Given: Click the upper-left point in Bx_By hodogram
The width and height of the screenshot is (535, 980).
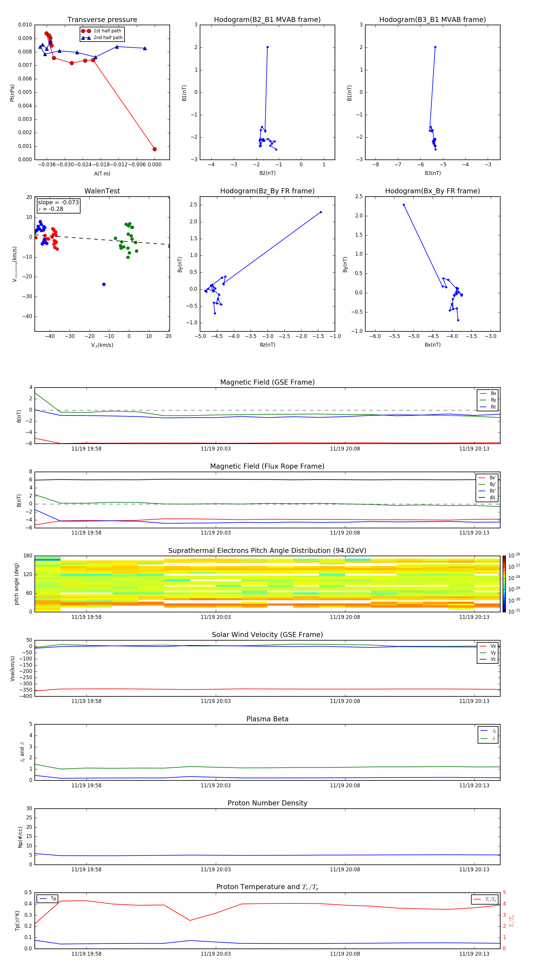Looking at the screenshot, I should [x=404, y=205].
